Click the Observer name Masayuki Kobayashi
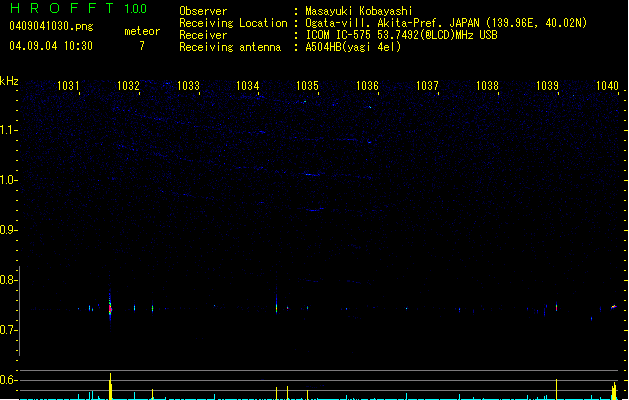The image size is (629, 400). pyautogui.click(x=359, y=11)
